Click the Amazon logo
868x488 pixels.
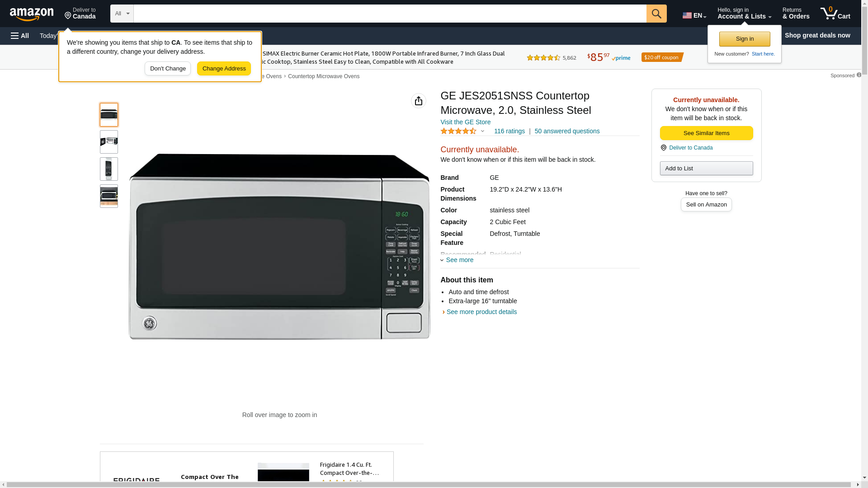pyautogui.click(x=32, y=14)
